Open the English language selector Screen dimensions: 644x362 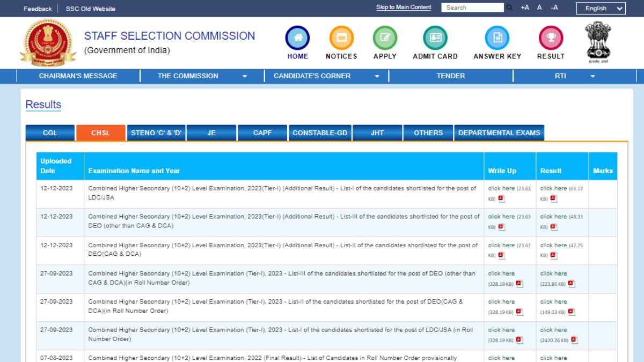point(599,8)
